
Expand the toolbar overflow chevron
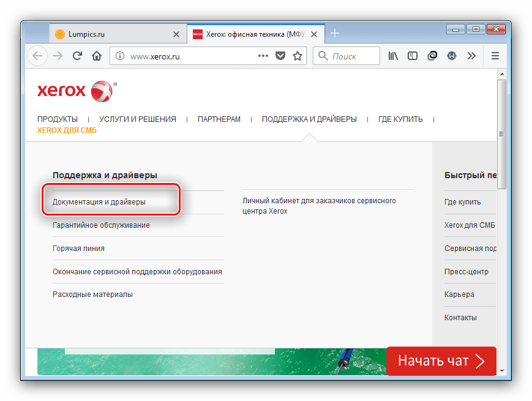point(471,56)
